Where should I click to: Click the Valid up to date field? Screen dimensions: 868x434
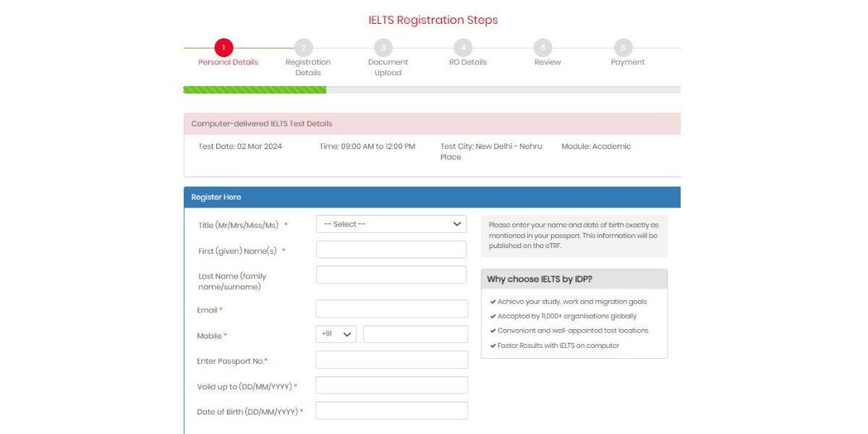point(391,385)
